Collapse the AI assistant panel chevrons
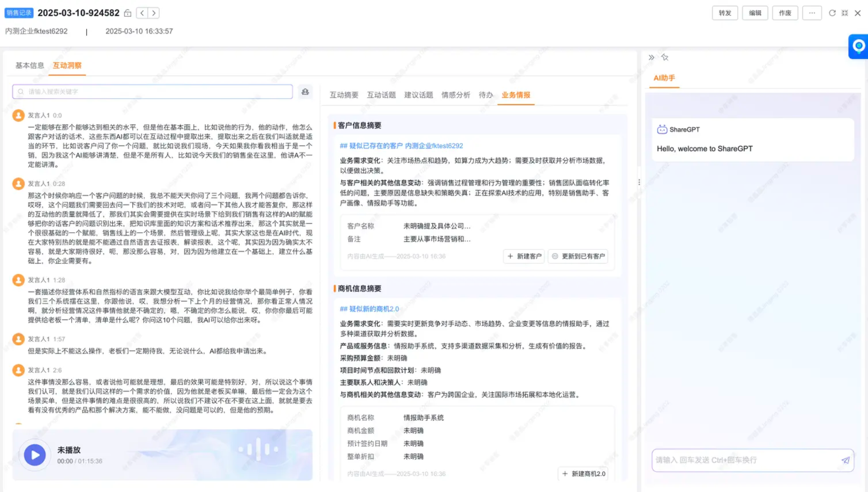Screen dimensions: 868x492 [652, 57]
